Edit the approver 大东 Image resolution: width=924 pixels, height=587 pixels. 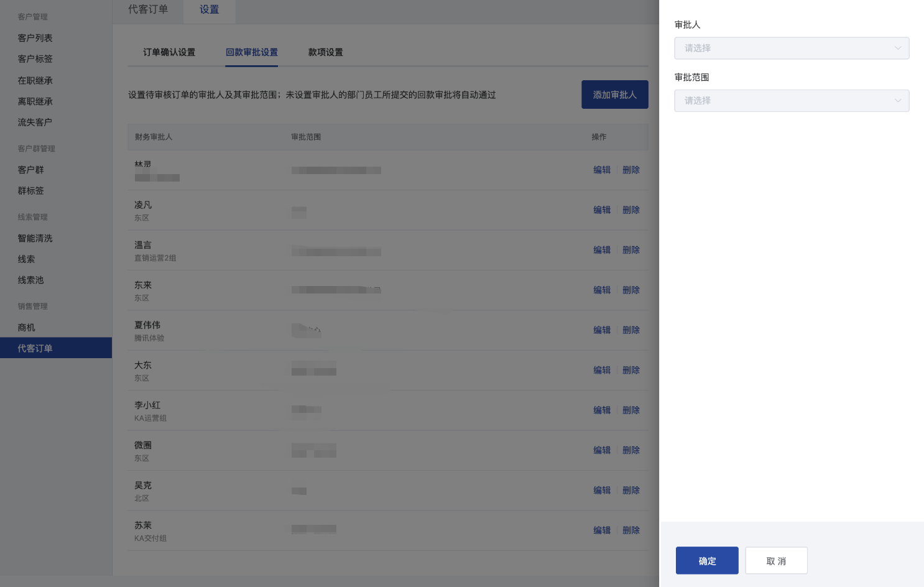coord(602,370)
